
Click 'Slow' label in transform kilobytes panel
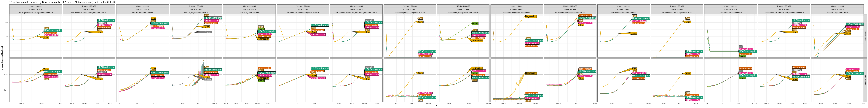634,33
